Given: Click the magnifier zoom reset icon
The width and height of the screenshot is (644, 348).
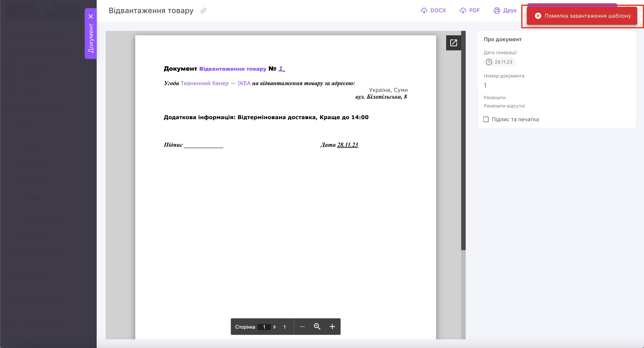Looking at the screenshot, I should (317, 327).
